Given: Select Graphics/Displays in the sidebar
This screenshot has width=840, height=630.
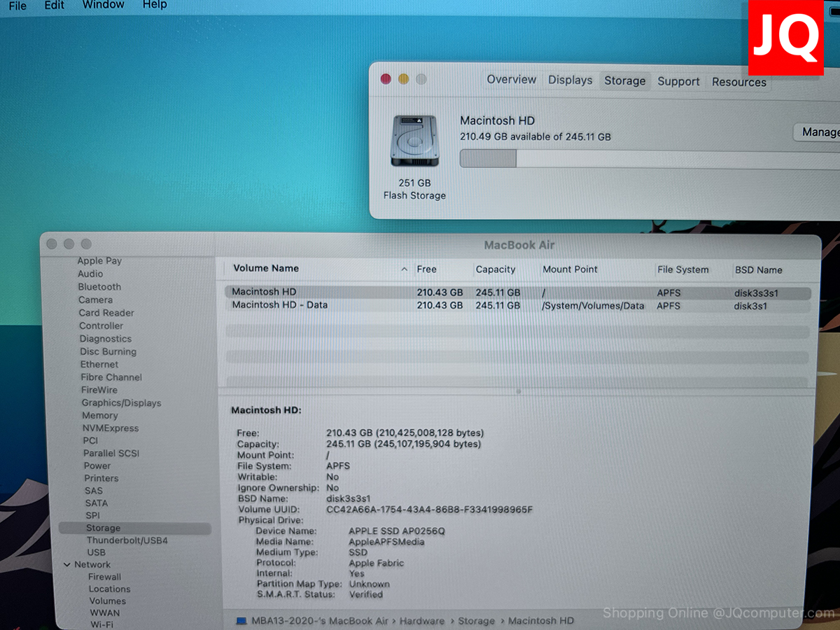Looking at the screenshot, I should [121, 403].
